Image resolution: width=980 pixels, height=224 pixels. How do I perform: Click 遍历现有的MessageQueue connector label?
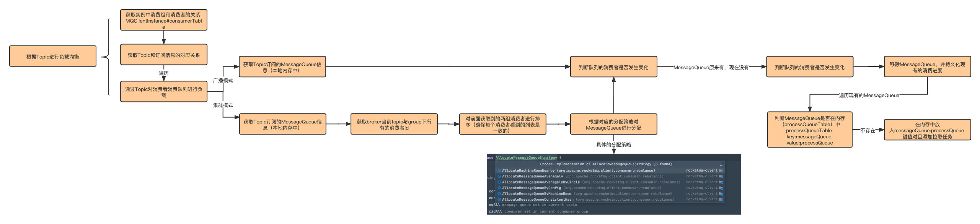869,95
